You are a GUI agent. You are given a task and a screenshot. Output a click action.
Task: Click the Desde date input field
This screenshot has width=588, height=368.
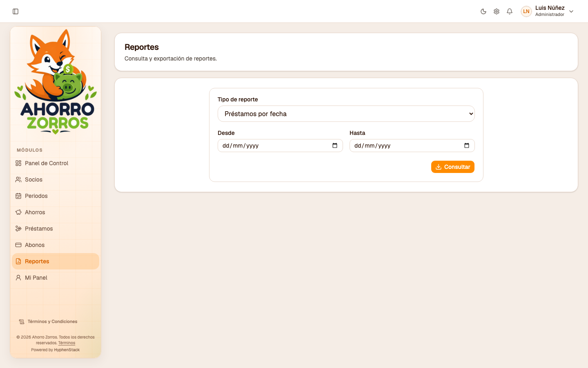tap(280, 146)
